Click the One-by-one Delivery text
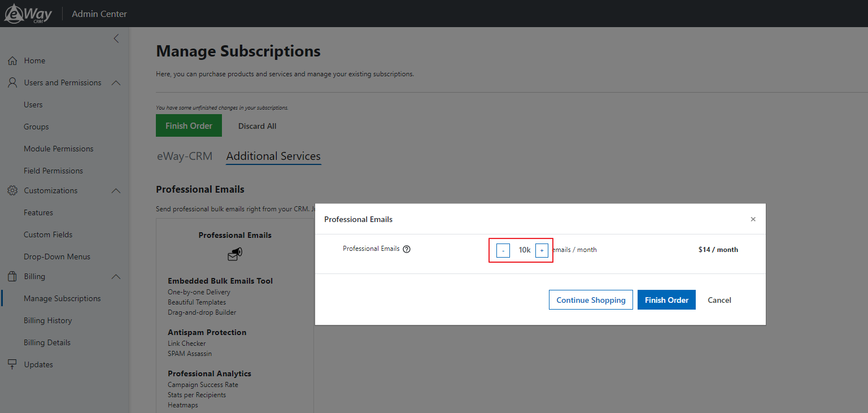The height and width of the screenshot is (413, 868). pyautogui.click(x=199, y=292)
